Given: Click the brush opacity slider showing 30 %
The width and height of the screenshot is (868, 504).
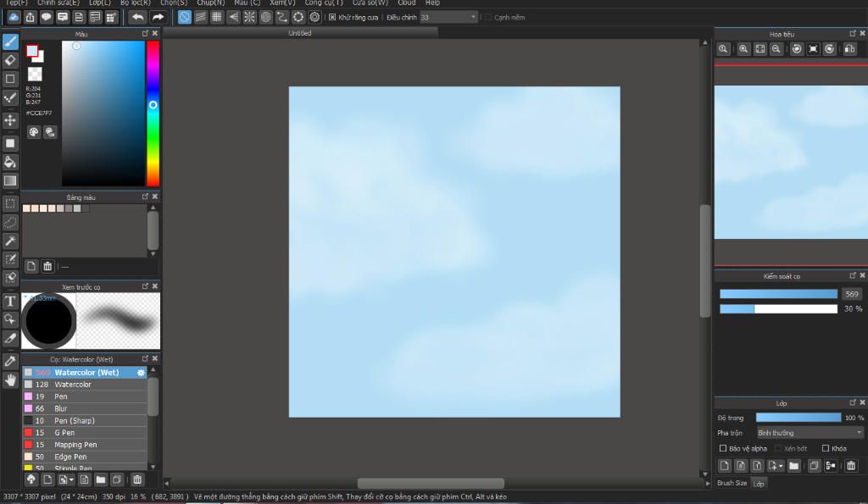Looking at the screenshot, I should (778, 308).
